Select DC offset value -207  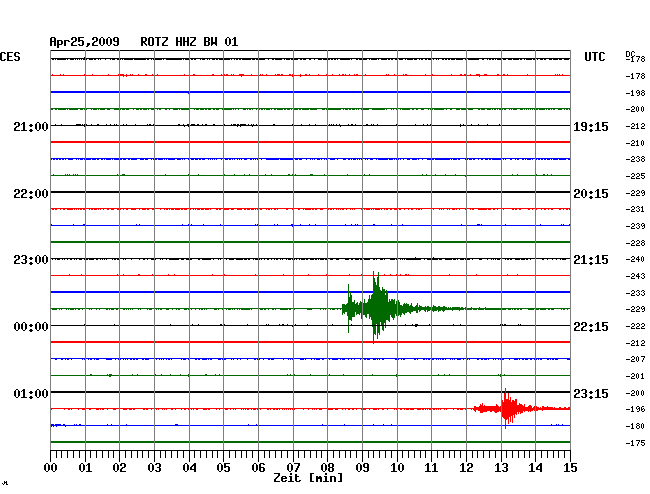click(x=635, y=359)
